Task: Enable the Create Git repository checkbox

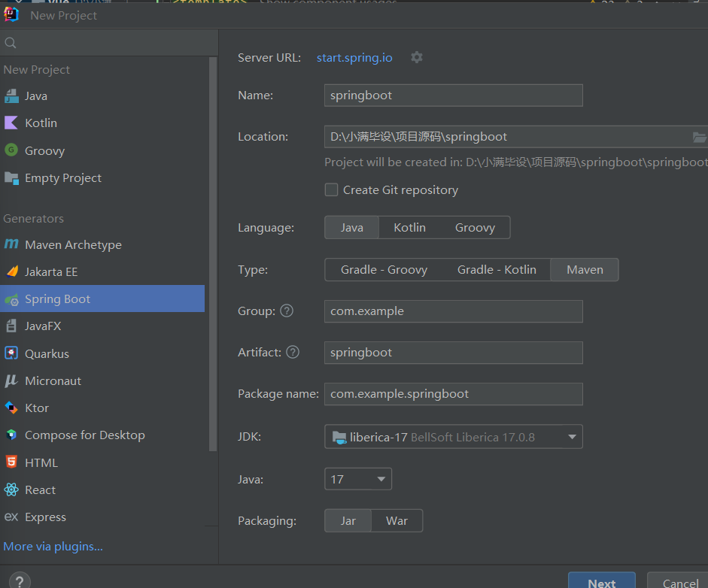Action: pos(331,189)
